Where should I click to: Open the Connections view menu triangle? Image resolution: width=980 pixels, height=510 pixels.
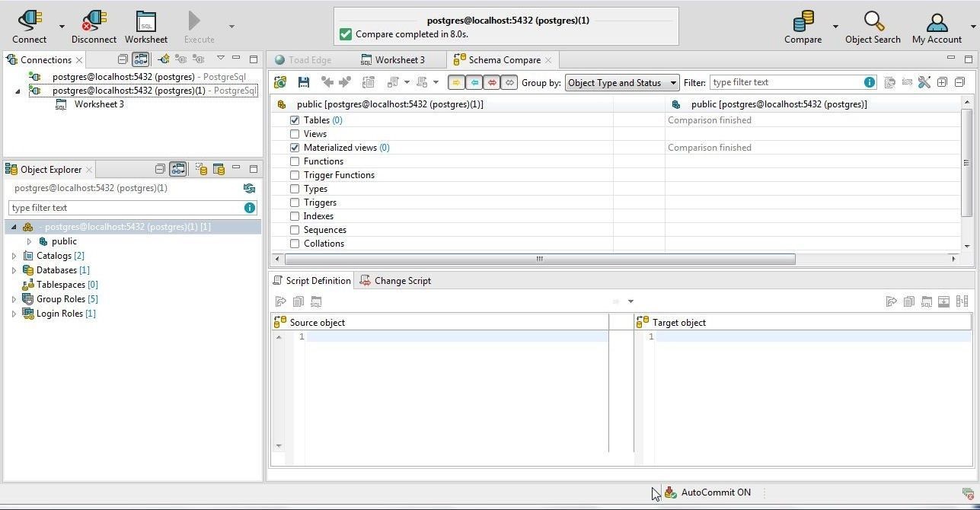(220, 58)
